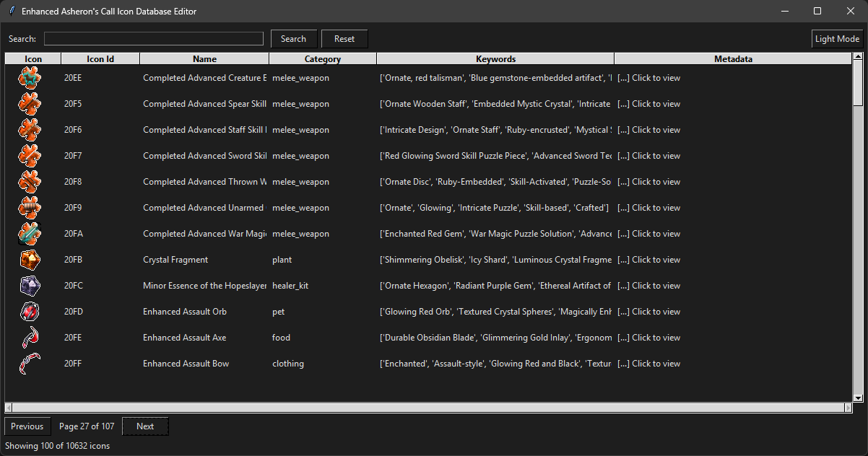Select the Advanced Spear Skill icon 20F5

pos(30,104)
